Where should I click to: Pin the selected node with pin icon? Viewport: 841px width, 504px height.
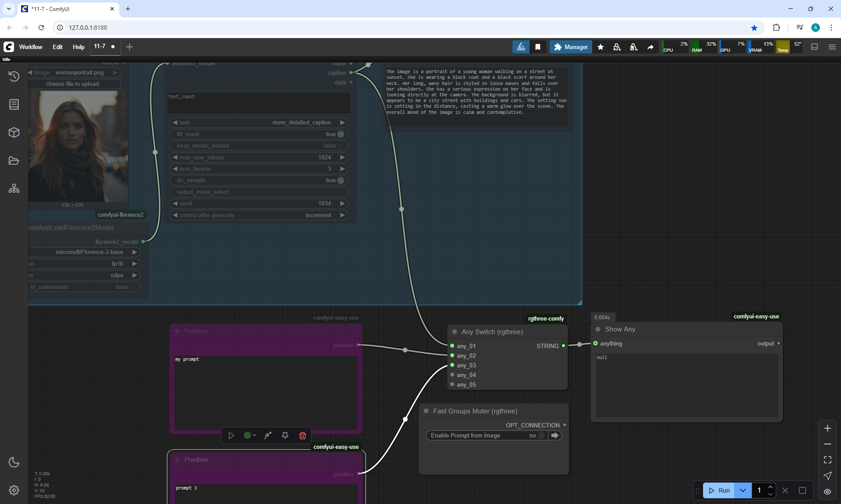pos(285,435)
